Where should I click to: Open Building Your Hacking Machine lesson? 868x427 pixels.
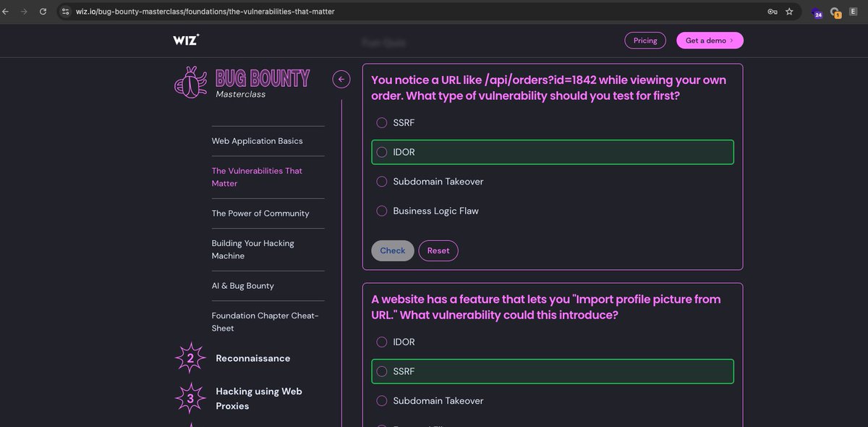[253, 250]
